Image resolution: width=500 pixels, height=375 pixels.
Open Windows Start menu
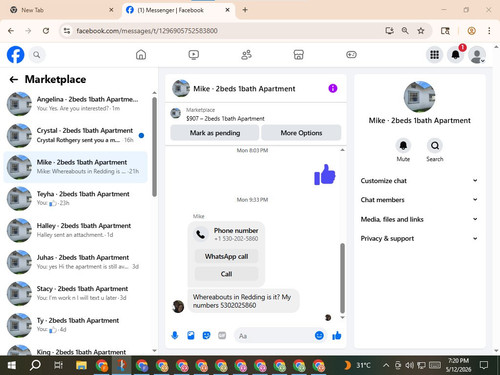tap(12, 365)
